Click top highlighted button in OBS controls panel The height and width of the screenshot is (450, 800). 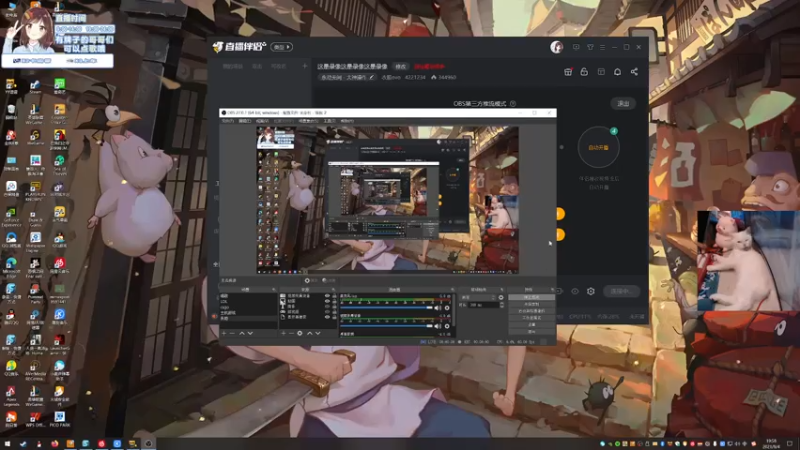point(531,297)
